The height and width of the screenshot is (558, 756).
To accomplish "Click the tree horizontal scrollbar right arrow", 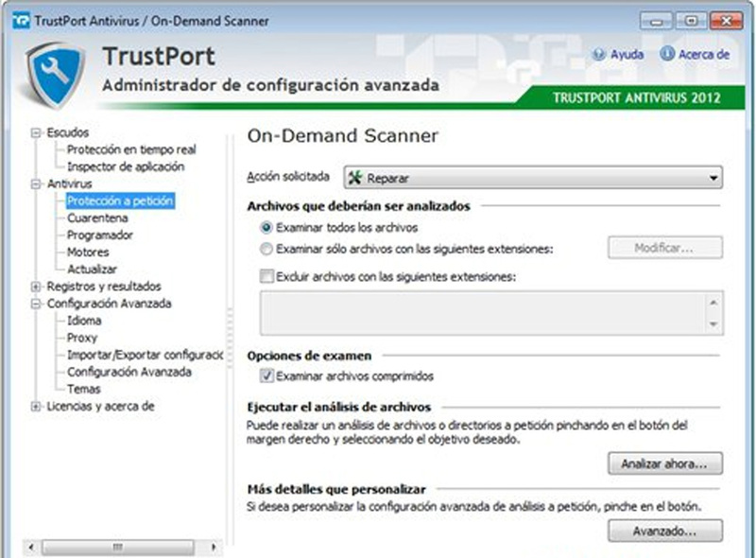I will (x=214, y=547).
